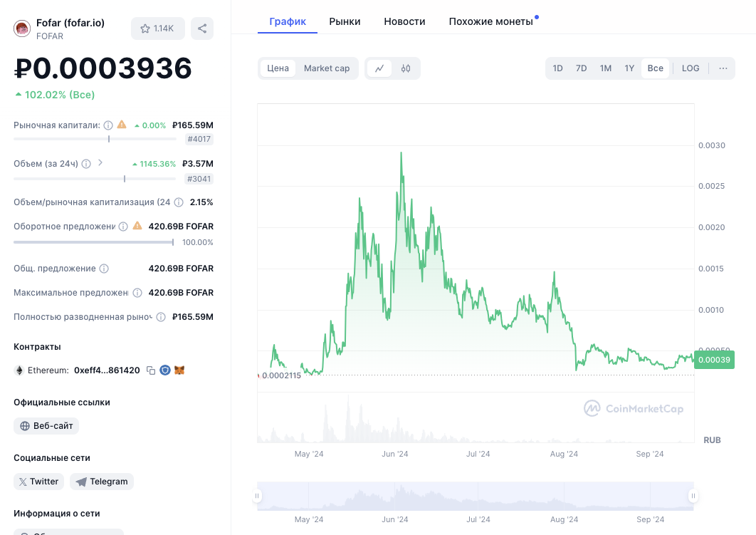756x535 pixels.
Task: Click the price chart peak in June
Action: click(x=401, y=153)
